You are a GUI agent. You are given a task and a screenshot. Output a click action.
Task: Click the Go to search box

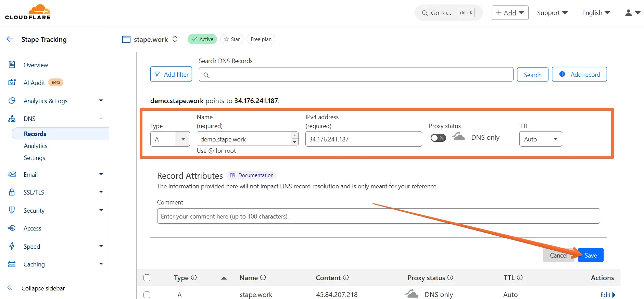click(449, 13)
